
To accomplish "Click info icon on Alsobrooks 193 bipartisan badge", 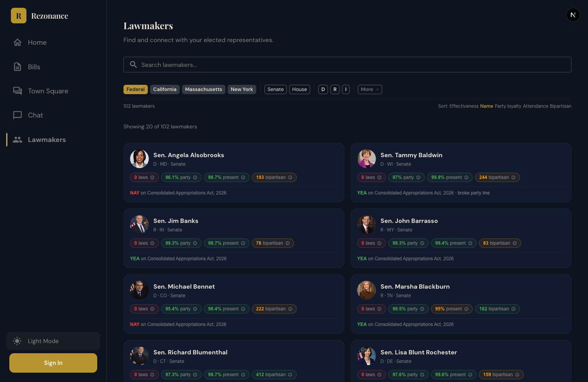I will click(290, 177).
